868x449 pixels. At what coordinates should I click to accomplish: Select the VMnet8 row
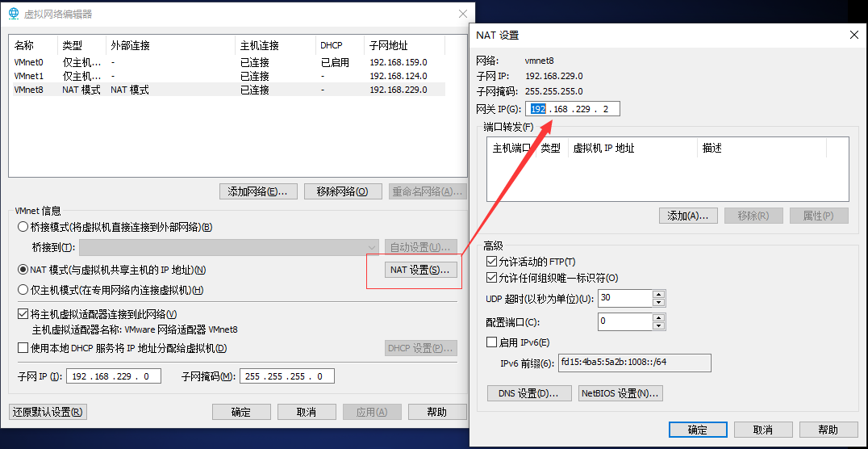pos(229,90)
